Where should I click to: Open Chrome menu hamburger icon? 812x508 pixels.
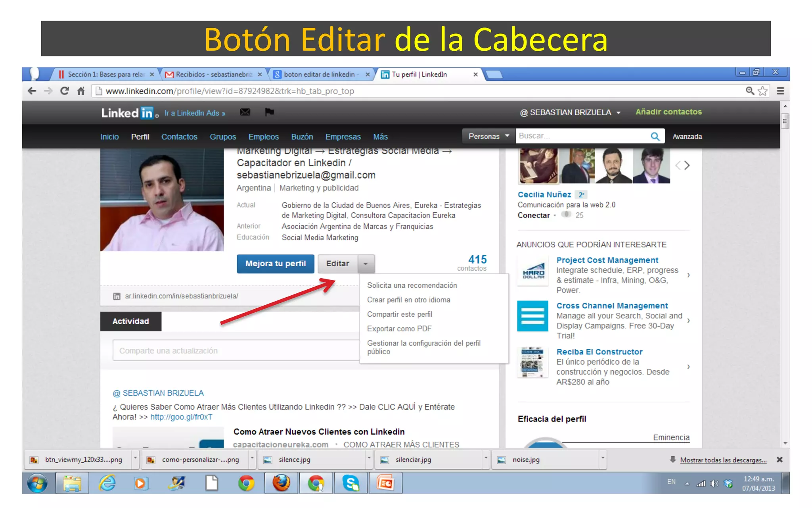point(780,91)
